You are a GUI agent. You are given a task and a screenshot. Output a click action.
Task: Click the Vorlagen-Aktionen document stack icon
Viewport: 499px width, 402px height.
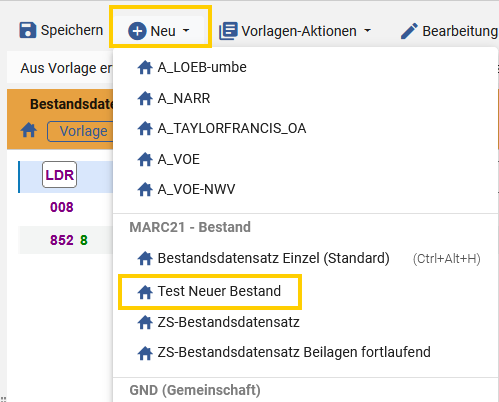pos(228,31)
